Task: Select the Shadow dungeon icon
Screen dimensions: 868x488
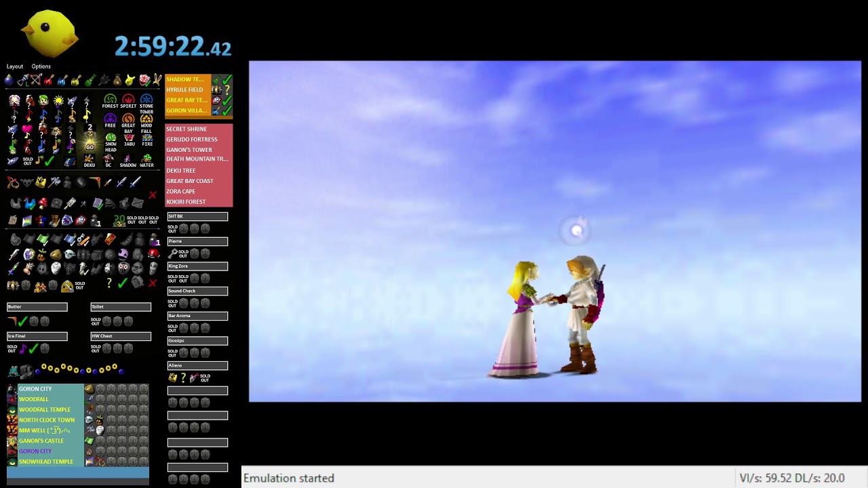Action: (x=127, y=161)
